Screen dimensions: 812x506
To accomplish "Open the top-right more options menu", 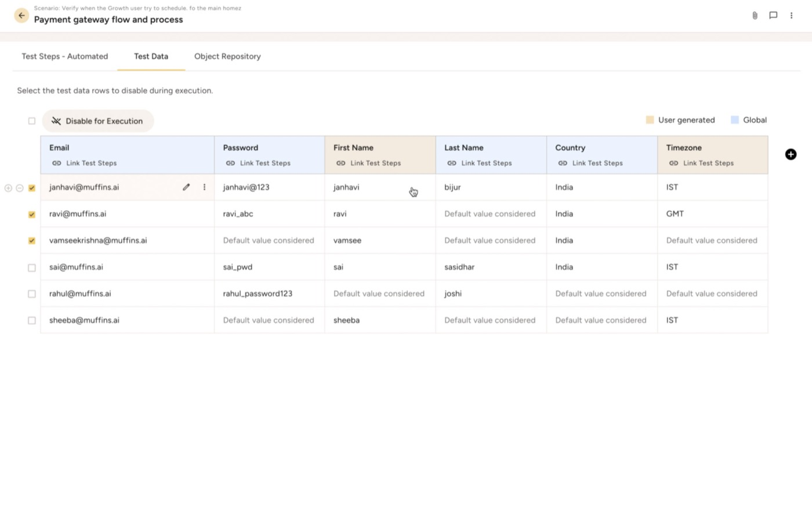I will [x=791, y=16].
